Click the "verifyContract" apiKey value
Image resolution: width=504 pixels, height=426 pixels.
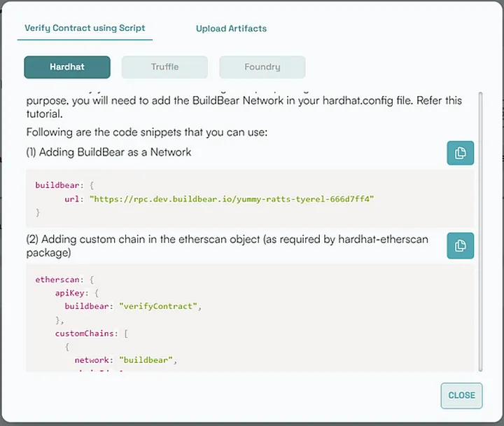(157, 306)
